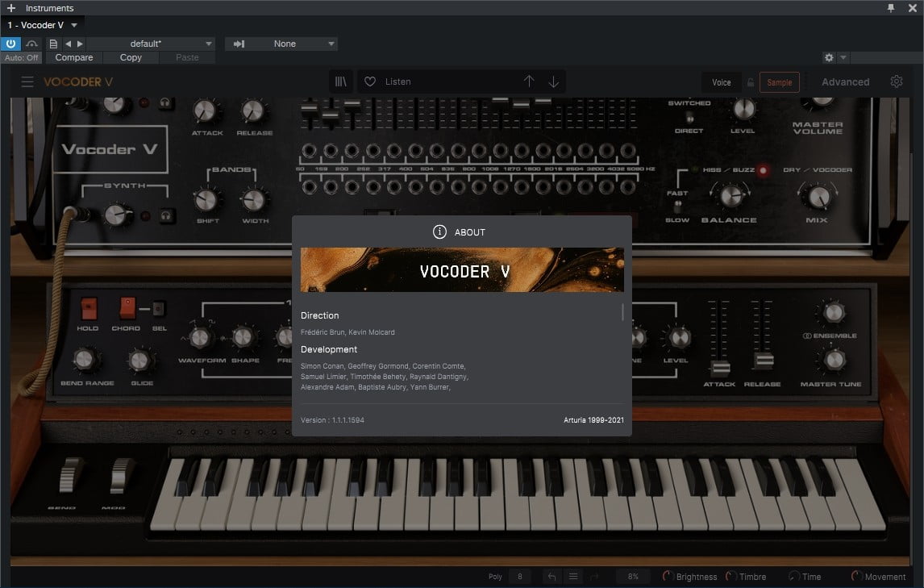Open the preset browser library icon
The width and height of the screenshot is (924, 588).
[x=341, y=82]
